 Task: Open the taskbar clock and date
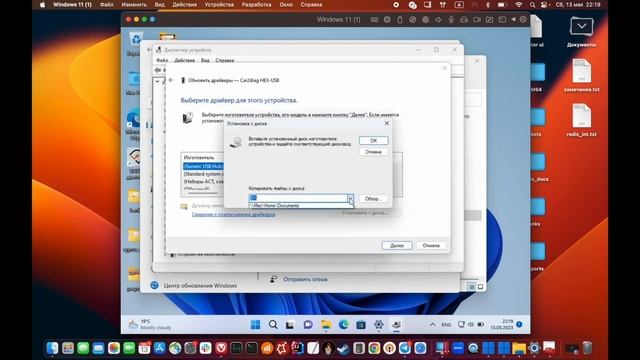[x=502, y=325]
